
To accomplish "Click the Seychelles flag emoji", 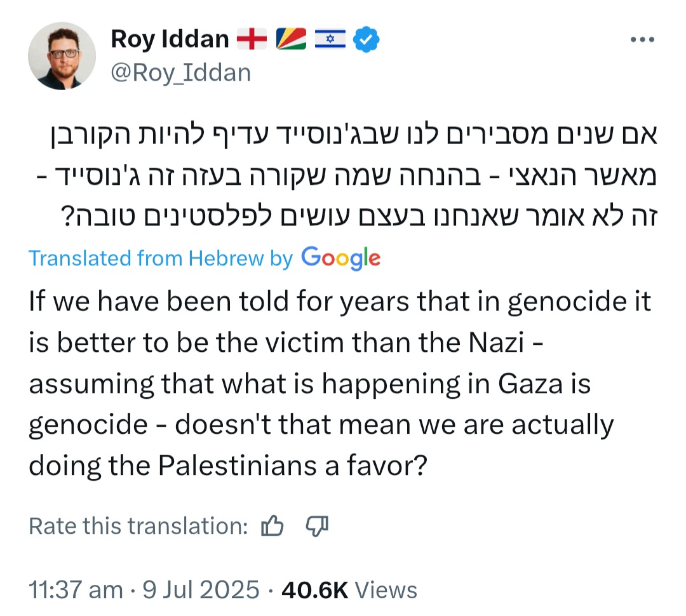I will [292, 40].
